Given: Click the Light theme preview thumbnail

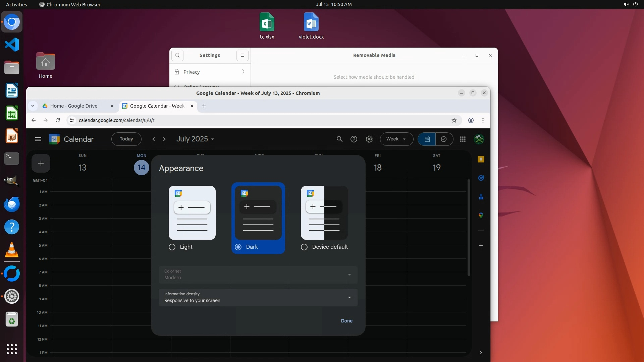Looking at the screenshot, I should 192,213.
